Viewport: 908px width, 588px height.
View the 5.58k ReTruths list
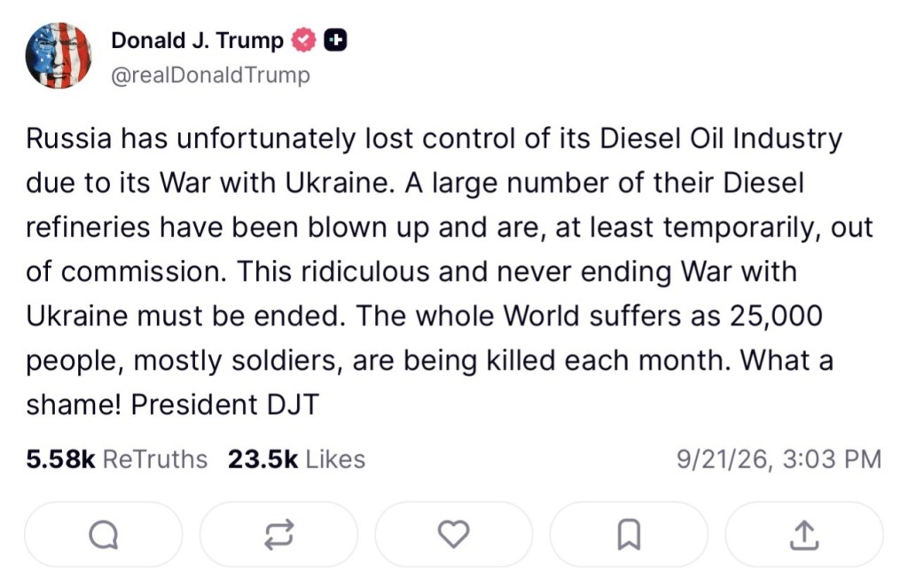[116, 459]
